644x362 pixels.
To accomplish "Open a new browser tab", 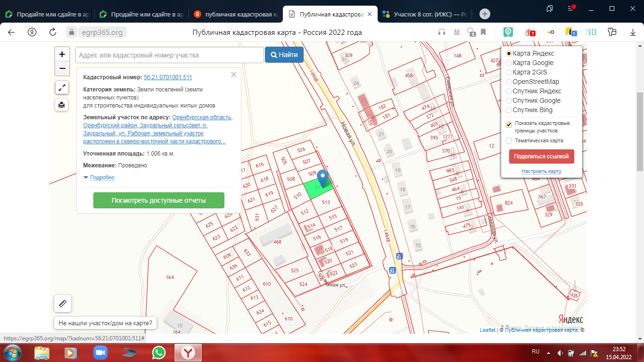I will pos(485,14).
